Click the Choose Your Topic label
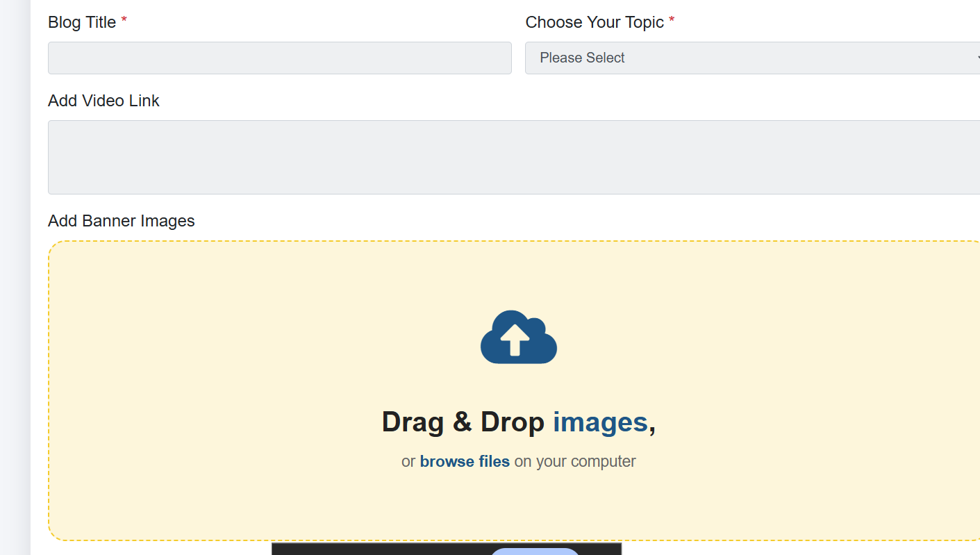980x555 pixels. [595, 22]
